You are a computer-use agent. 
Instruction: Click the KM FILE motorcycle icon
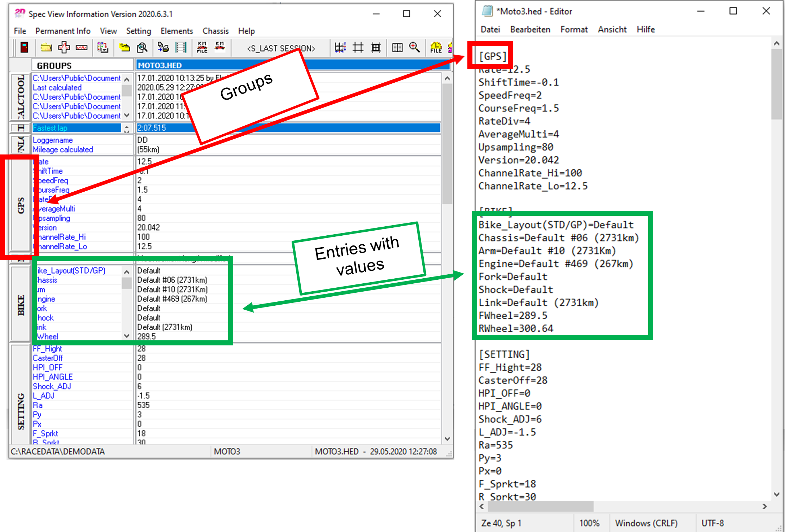pos(202,47)
